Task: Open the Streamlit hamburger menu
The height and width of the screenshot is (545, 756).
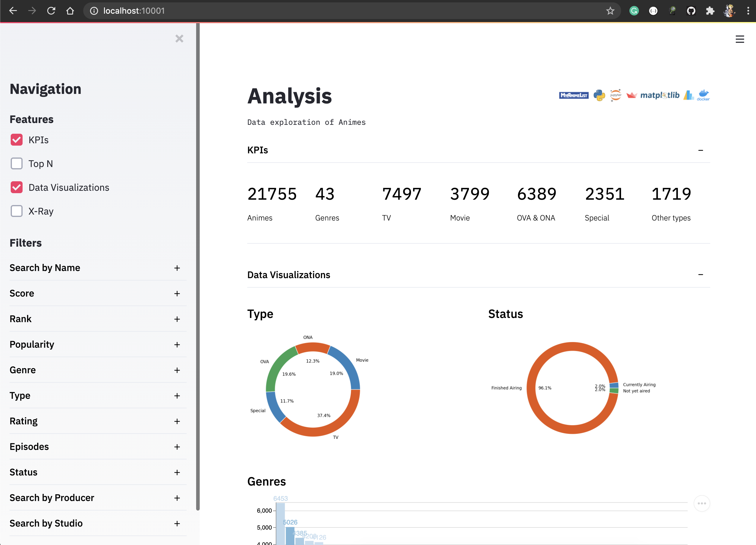Action: 740,39
